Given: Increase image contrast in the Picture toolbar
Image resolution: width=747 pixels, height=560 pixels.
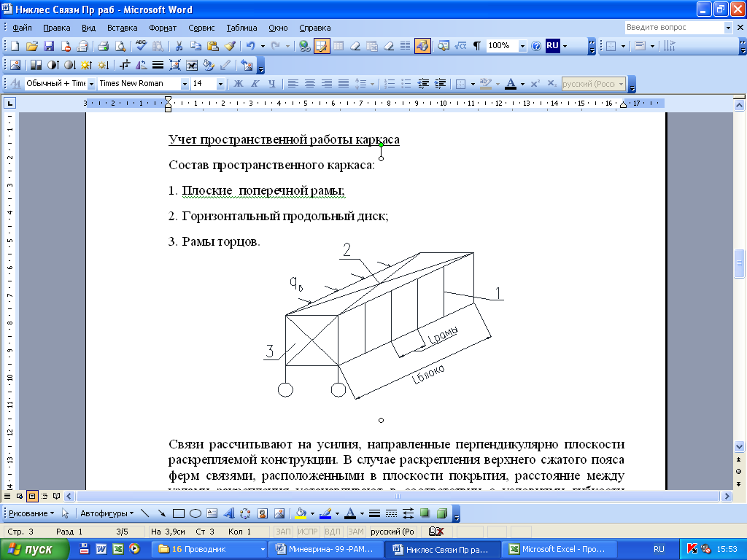Looking at the screenshot, I should coord(53,65).
